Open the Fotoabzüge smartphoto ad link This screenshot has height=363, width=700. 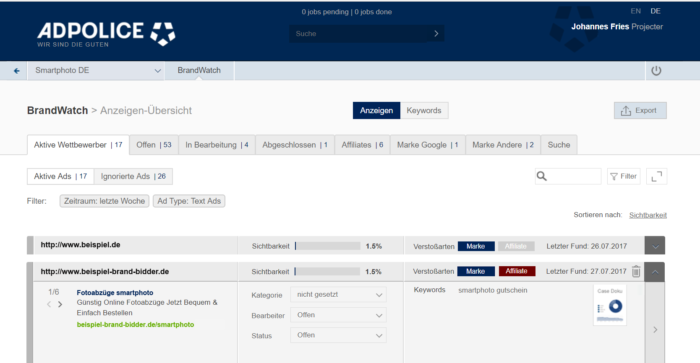pyautogui.click(x=115, y=292)
